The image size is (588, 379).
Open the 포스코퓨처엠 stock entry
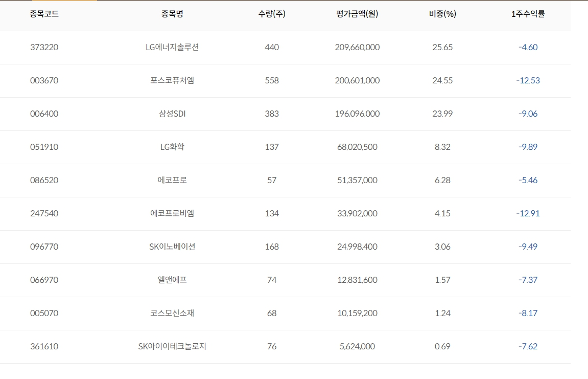tap(172, 81)
